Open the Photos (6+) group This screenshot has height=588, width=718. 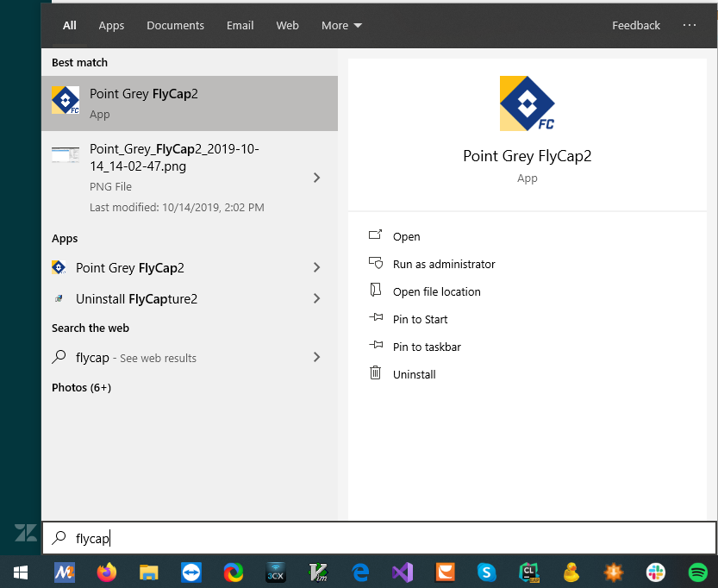[x=82, y=387]
